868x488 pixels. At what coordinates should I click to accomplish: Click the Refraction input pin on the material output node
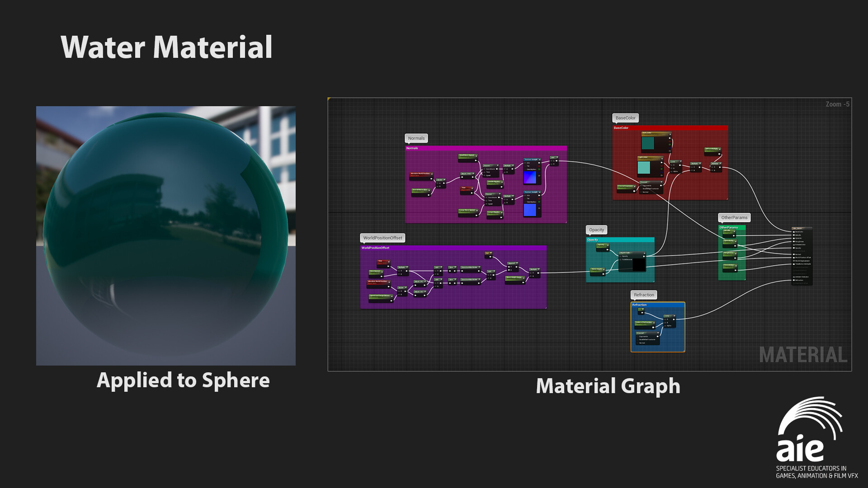click(x=794, y=280)
